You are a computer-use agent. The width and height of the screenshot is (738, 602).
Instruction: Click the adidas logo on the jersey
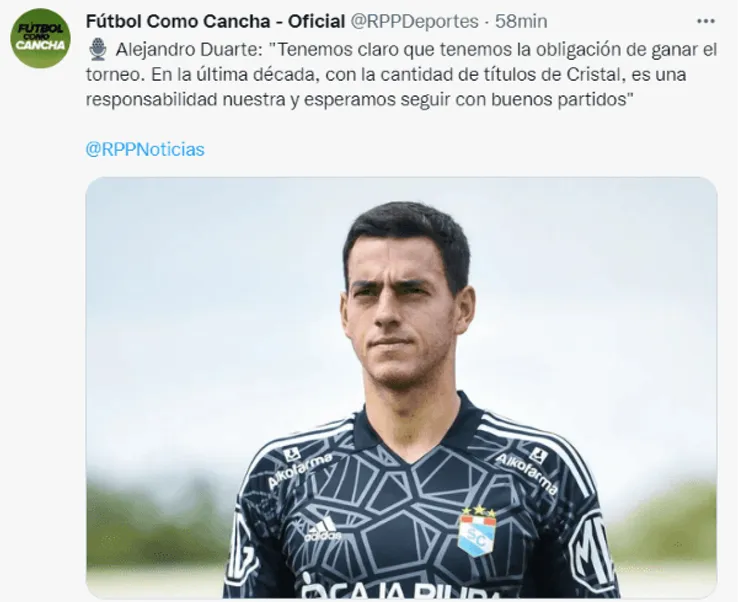322,530
